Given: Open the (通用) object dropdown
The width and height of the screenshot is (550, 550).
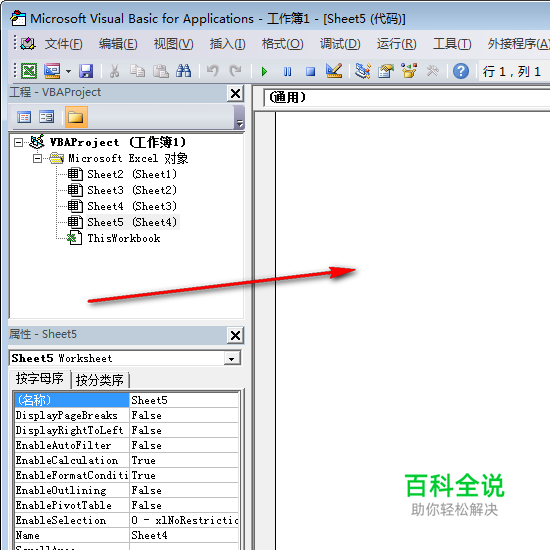Looking at the screenshot, I should 407,98.
